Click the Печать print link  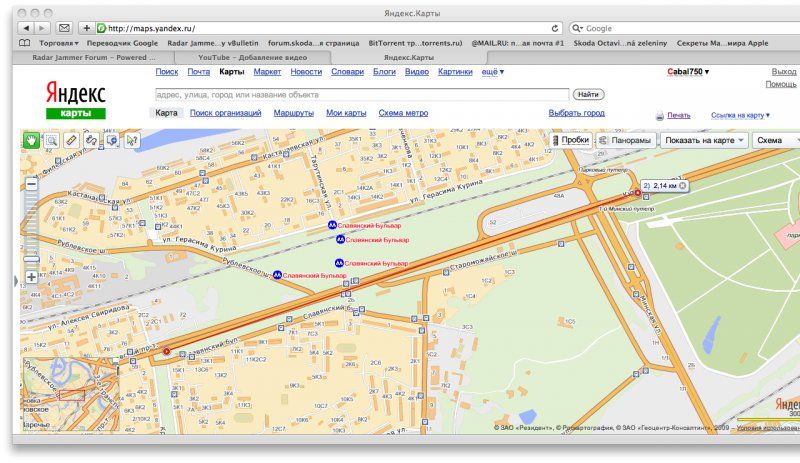click(679, 115)
